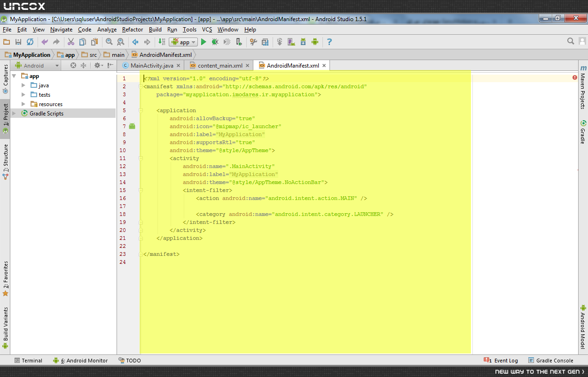
Task: Fold the application tag on line 5
Action: pos(141,110)
